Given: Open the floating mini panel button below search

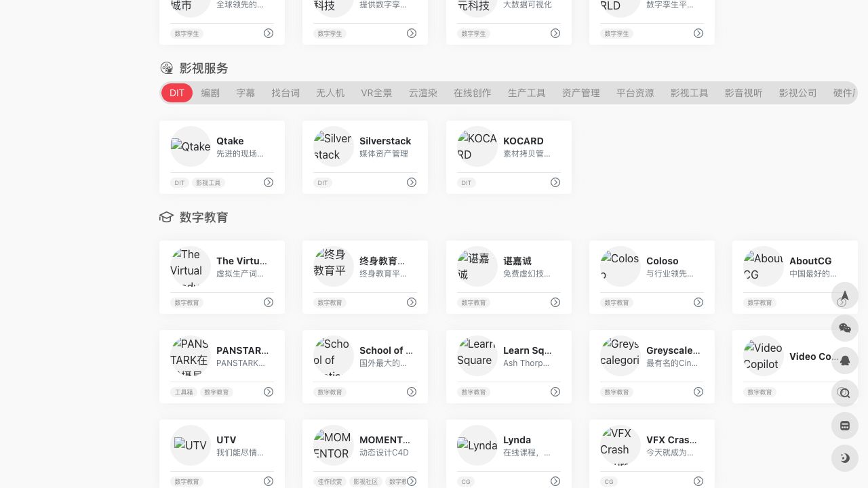Looking at the screenshot, I should (x=845, y=426).
